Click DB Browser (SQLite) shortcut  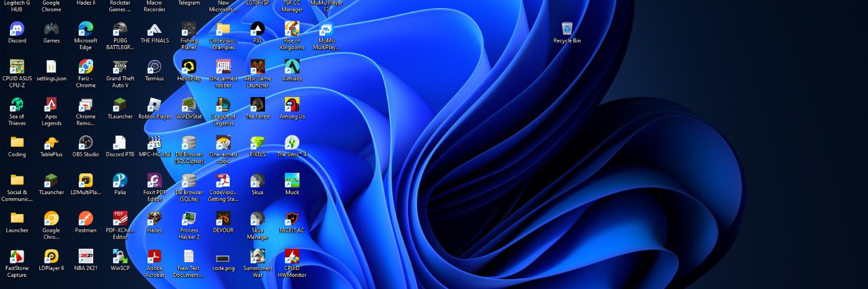point(189,180)
